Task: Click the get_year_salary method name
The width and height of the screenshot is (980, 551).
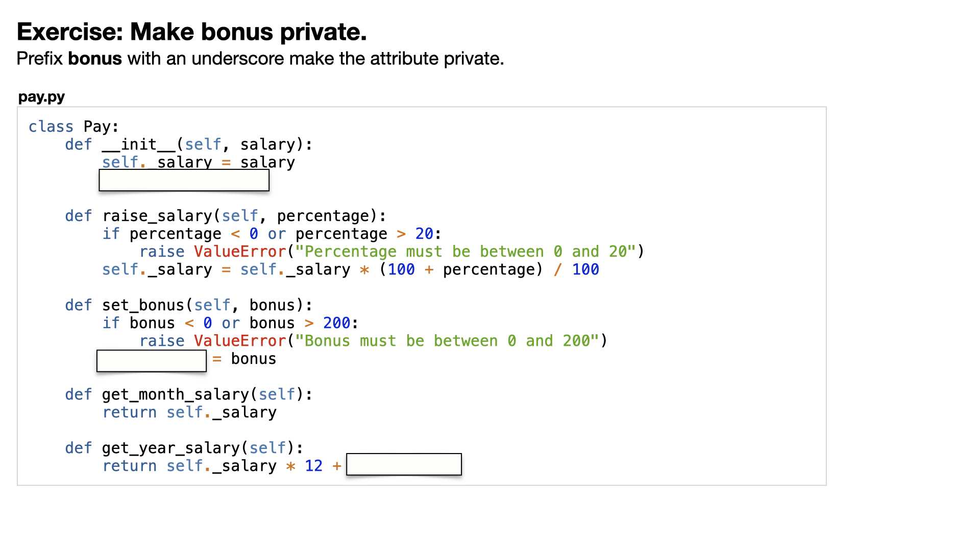Action: coord(170,448)
